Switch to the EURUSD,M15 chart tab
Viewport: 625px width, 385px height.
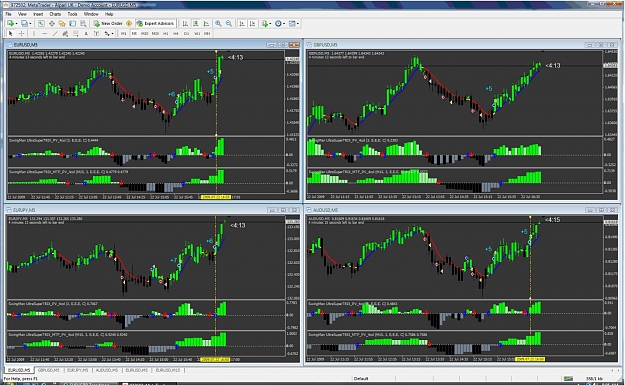click(x=167, y=370)
